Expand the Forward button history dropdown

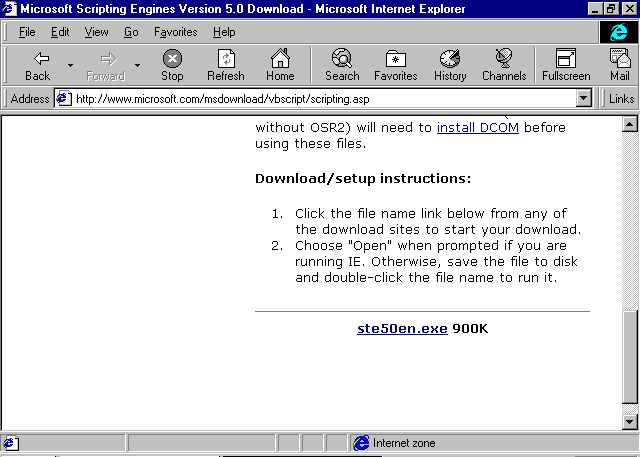click(137, 66)
